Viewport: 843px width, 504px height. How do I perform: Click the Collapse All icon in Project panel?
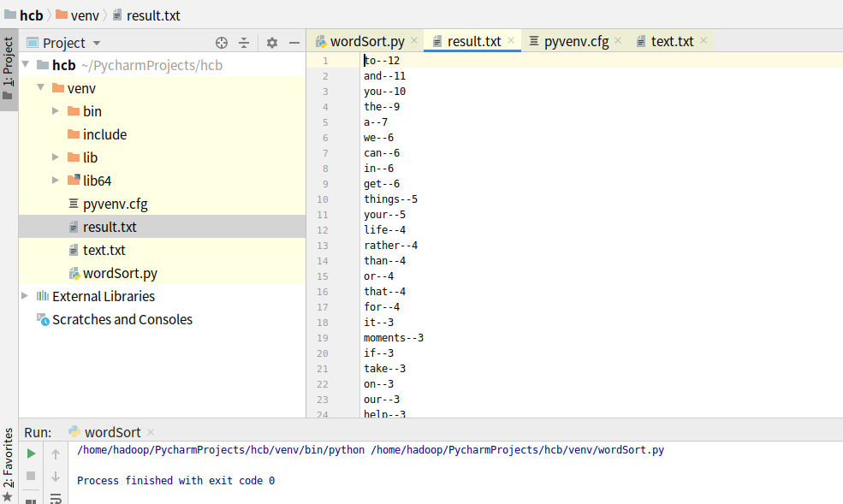coord(244,43)
